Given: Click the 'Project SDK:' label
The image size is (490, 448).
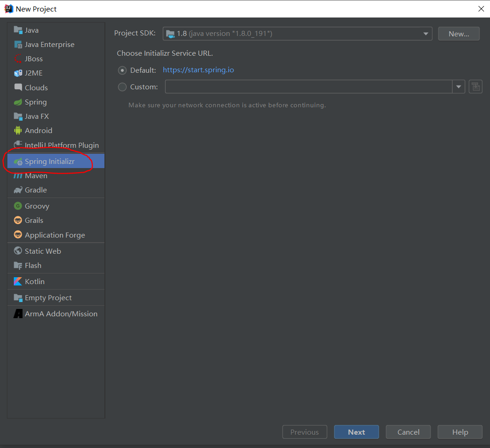Looking at the screenshot, I should (x=135, y=33).
